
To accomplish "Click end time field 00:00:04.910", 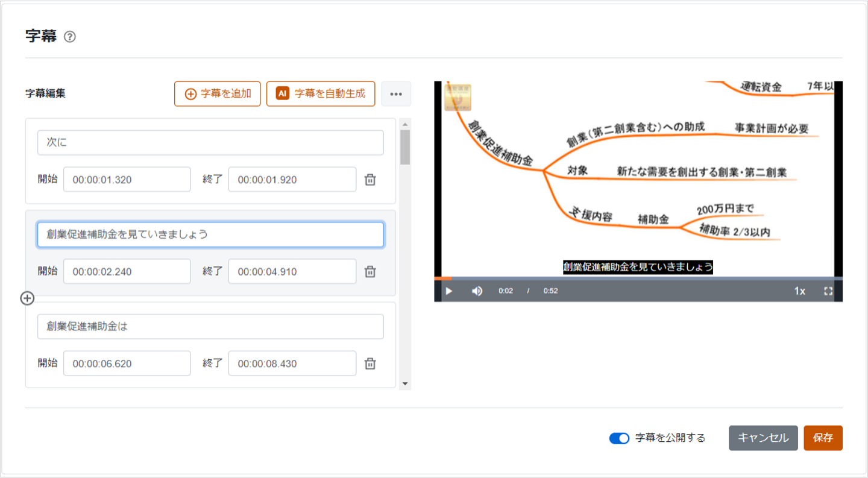I will 292,271.
